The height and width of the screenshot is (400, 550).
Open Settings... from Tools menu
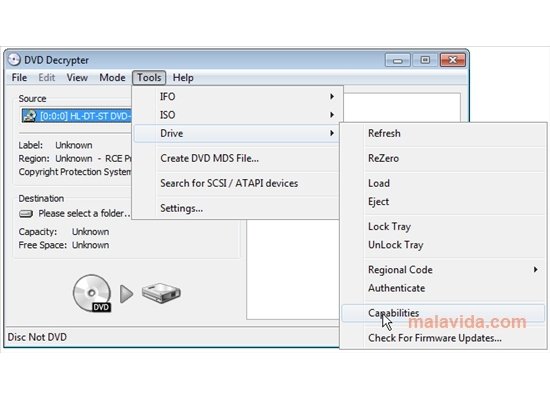(x=236, y=208)
